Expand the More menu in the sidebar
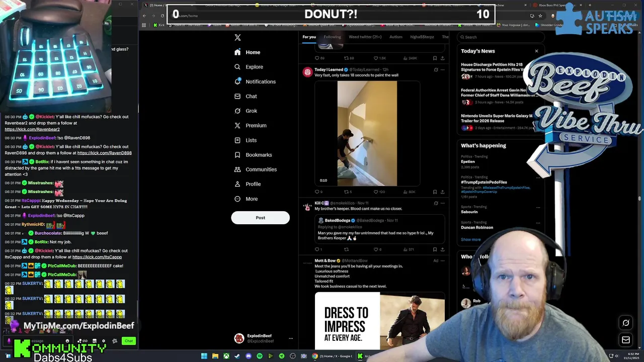644x362 pixels. coord(246,199)
